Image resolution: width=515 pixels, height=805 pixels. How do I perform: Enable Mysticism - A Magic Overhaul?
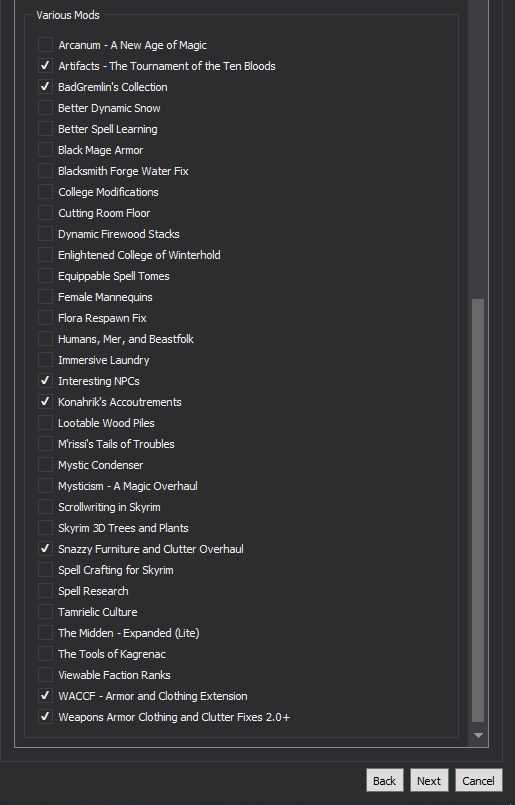click(x=45, y=486)
